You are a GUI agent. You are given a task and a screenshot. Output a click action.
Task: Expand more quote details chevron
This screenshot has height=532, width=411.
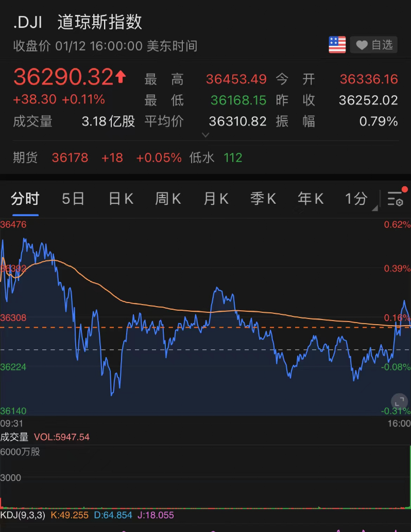pos(205,135)
